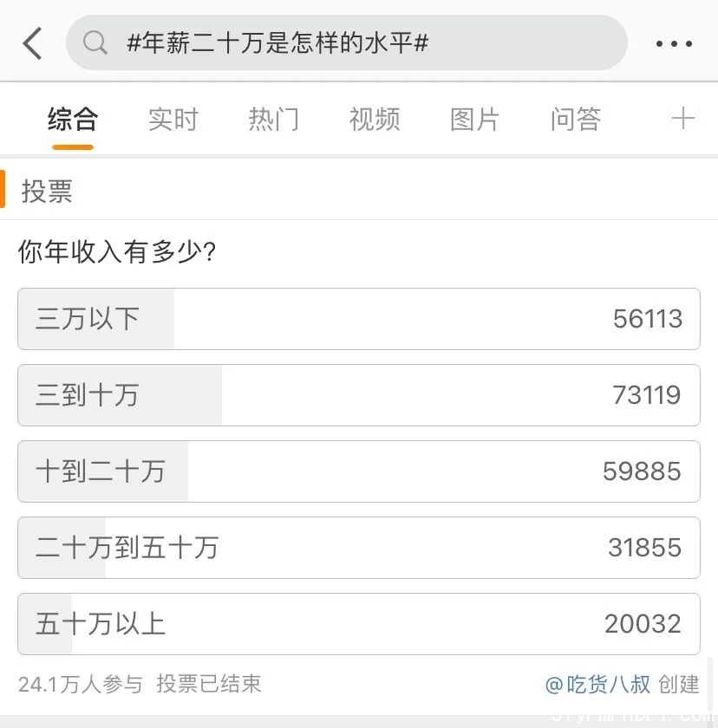Choose poll option 二十万到五十万
This screenshot has height=728, width=718.
pyautogui.click(x=359, y=548)
